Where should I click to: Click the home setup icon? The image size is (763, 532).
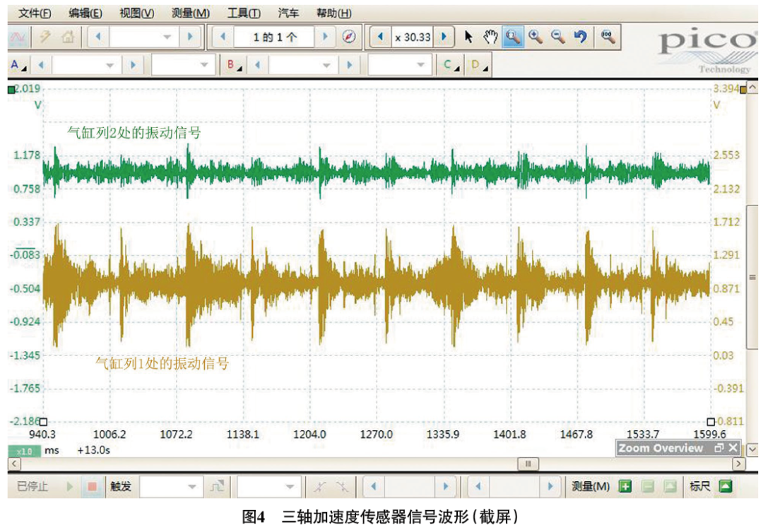click(x=68, y=37)
